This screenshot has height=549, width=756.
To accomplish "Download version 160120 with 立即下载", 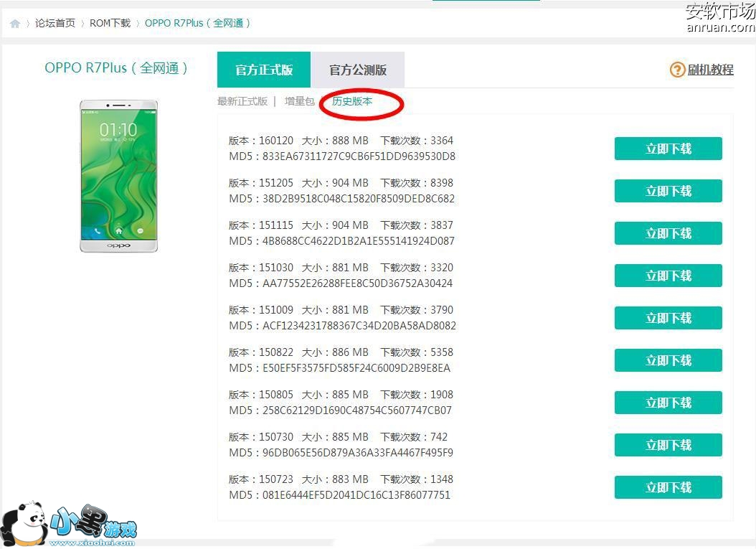I will (x=668, y=149).
